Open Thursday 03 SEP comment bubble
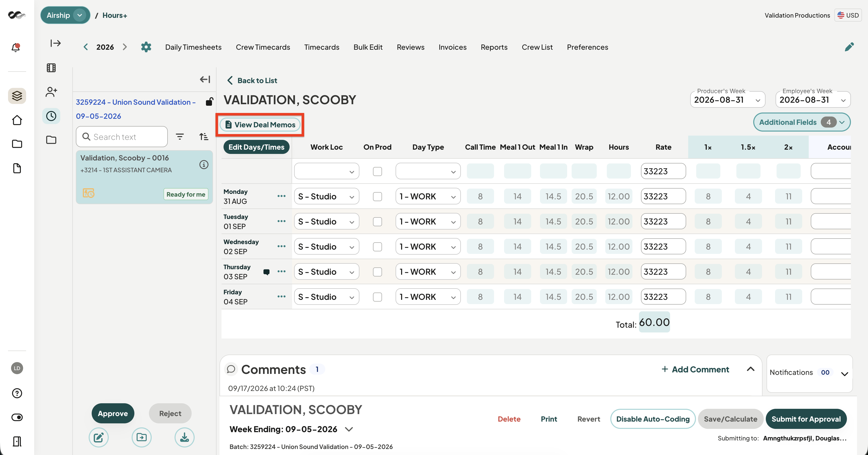The width and height of the screenshot is (868, 455). point(266,272)
